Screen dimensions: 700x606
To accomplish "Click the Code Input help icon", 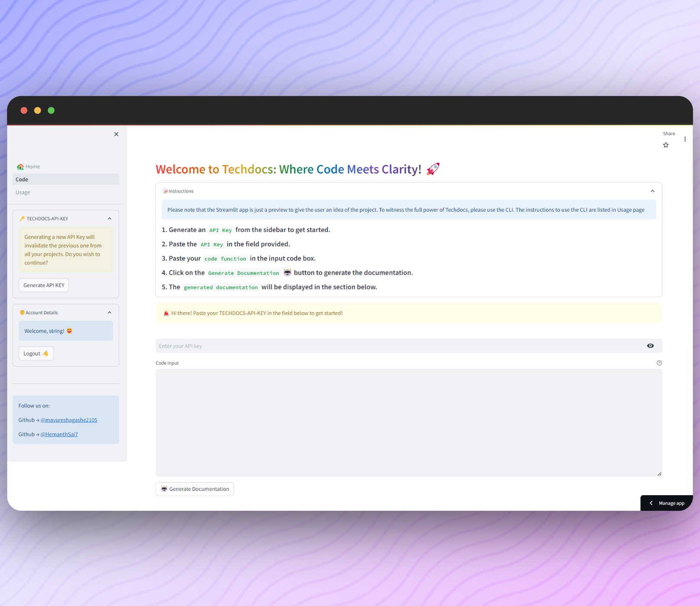I will [659, 363].
